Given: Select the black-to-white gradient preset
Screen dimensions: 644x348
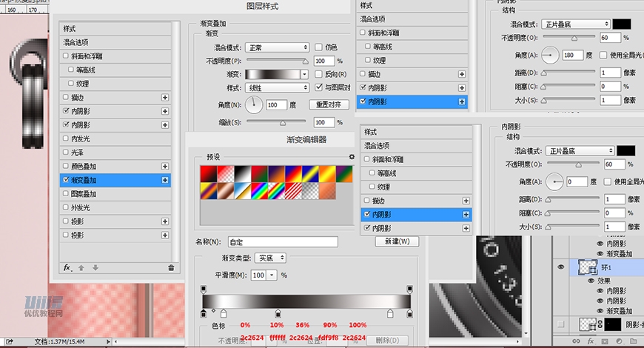Looking at the screenshot, I should pos(242,174).
